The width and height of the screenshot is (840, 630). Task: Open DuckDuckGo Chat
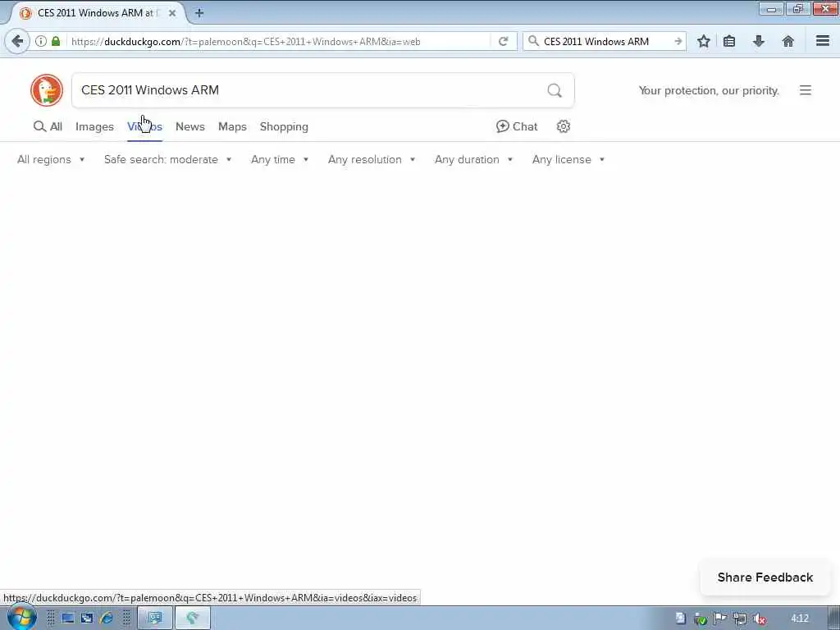tap(517, 126)
